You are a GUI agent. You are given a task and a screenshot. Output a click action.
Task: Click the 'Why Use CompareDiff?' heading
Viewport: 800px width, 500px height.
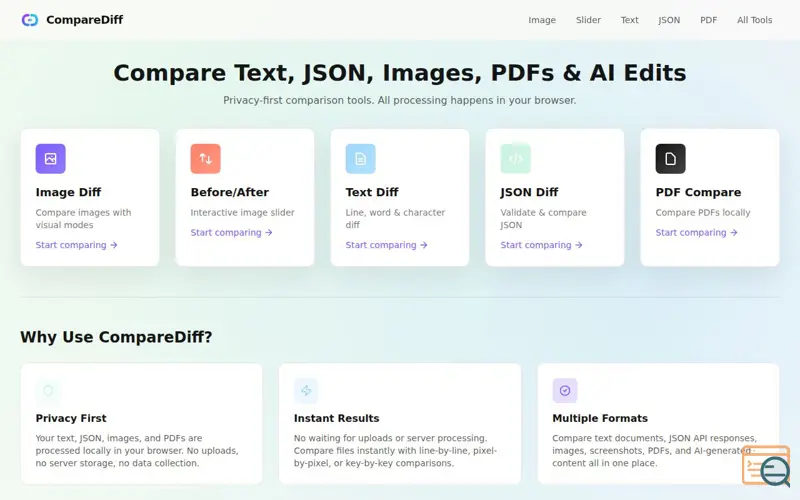[116, 337]
